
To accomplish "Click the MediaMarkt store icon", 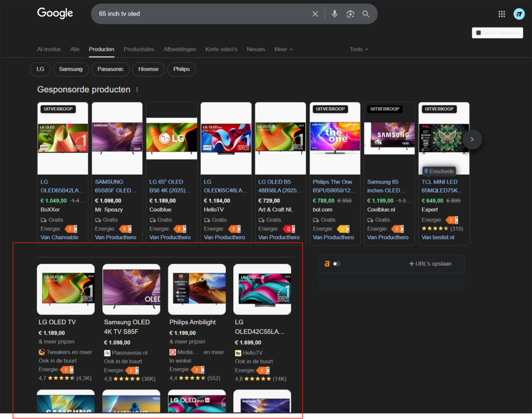I will 172,352.
